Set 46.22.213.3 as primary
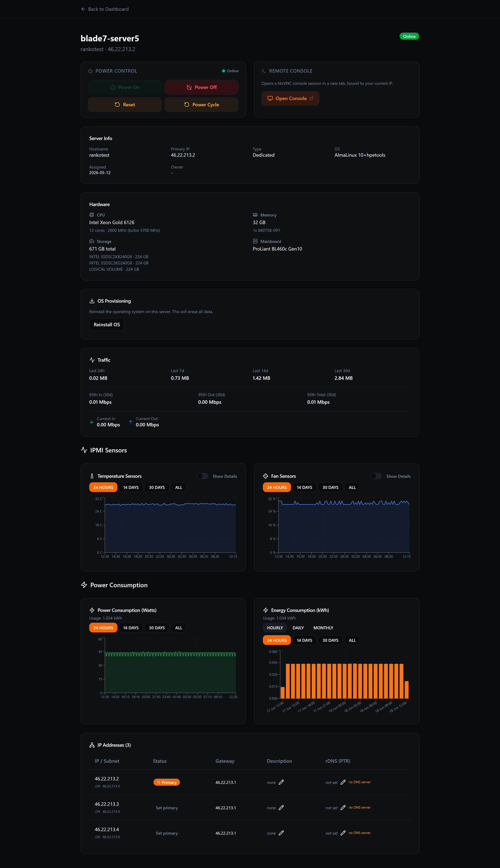This screenshot has height=868, width=500. [x=166, y=808]
